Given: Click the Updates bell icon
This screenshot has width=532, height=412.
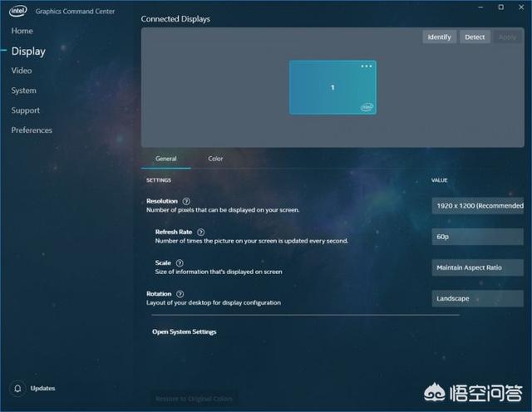Looking at the screenshot, I should click(x=17, y=388).
